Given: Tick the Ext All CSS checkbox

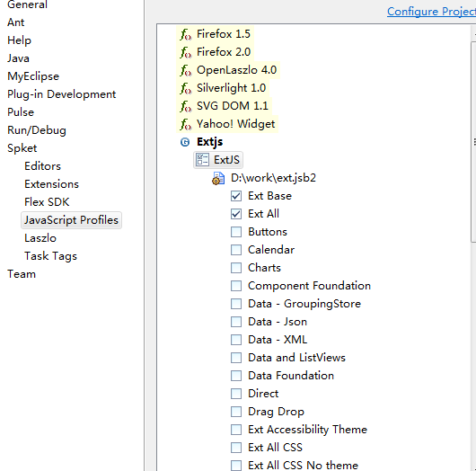Looking at the screenshot, I should point(236,448).
